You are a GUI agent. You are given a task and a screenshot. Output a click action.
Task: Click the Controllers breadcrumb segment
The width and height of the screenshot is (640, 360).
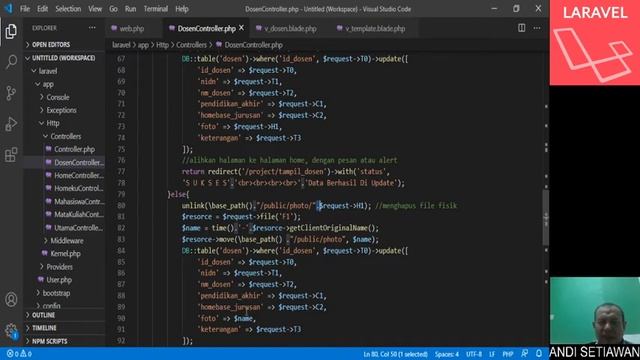click(x=191, y=45)
